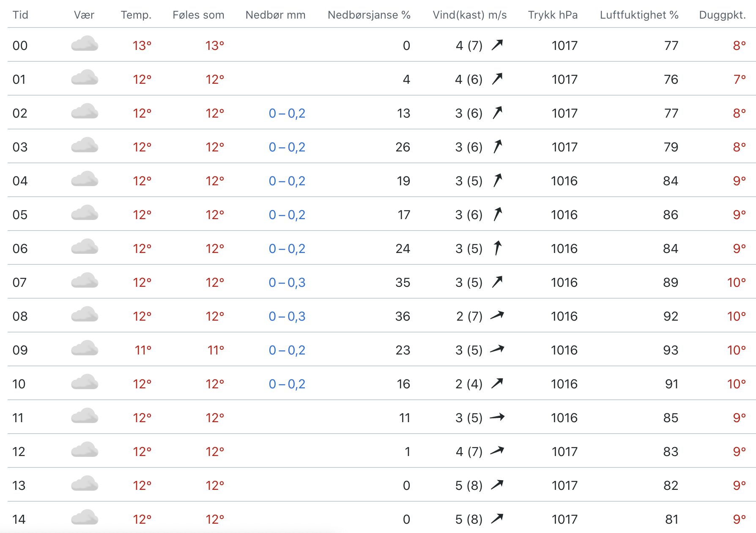This screenshot has height=533, width=756.
Task: Select the Vind(kast) m/s column header
Action: pyautogui.click(x=469, y=15)
